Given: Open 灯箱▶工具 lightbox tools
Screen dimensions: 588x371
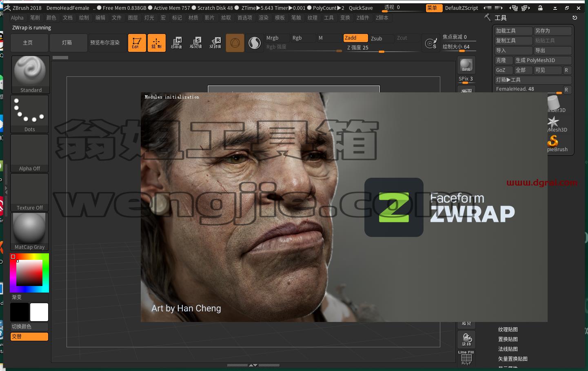Looking at the screenshot, I should [x=533, y=80].
